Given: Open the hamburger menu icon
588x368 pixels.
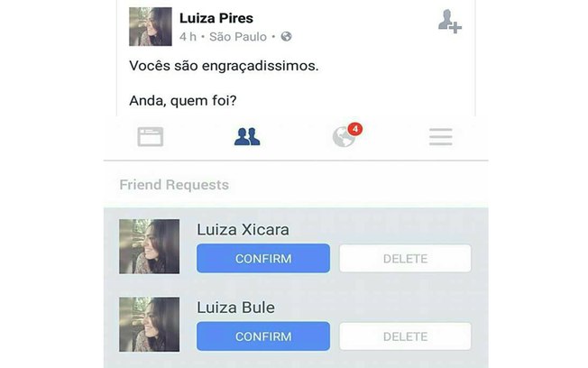Looking at the screenshot, I should coord(441,136).
